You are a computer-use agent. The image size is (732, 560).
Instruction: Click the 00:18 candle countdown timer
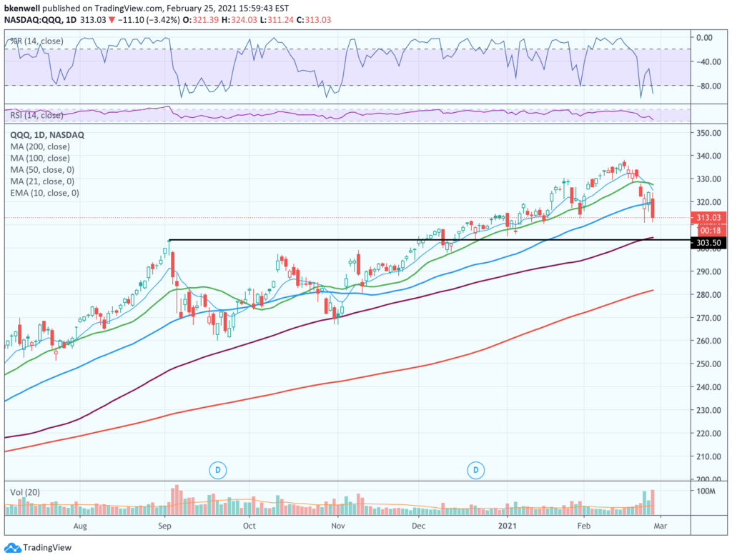click(x=710, y=231)
